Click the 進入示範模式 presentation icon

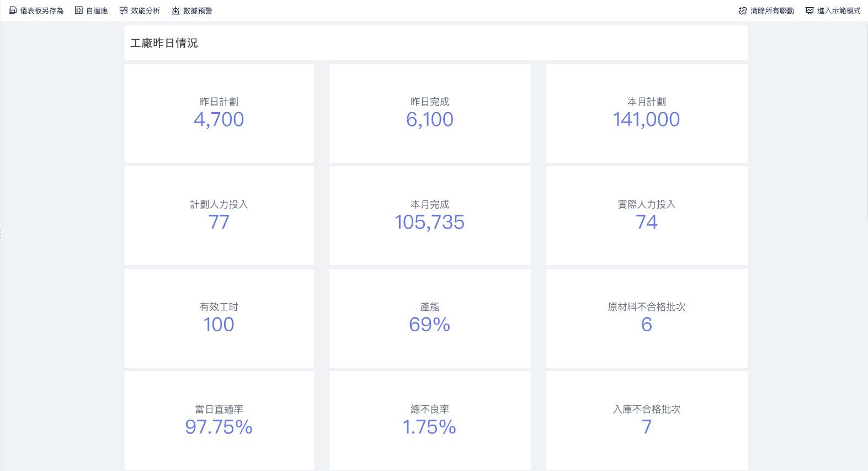pyautogui.click(x=810, y=10)
